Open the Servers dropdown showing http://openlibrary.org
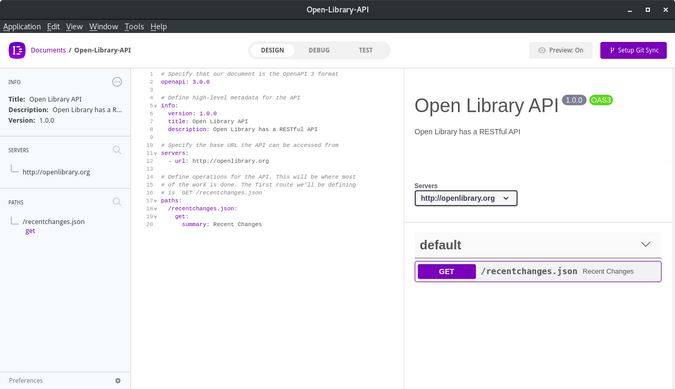 point(466,198)
